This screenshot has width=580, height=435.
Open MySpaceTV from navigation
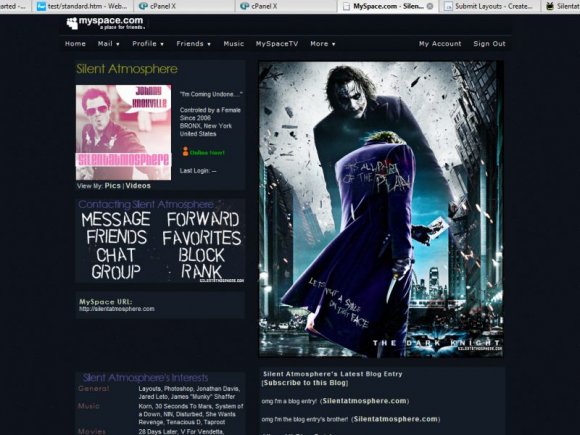coord(277,44)
